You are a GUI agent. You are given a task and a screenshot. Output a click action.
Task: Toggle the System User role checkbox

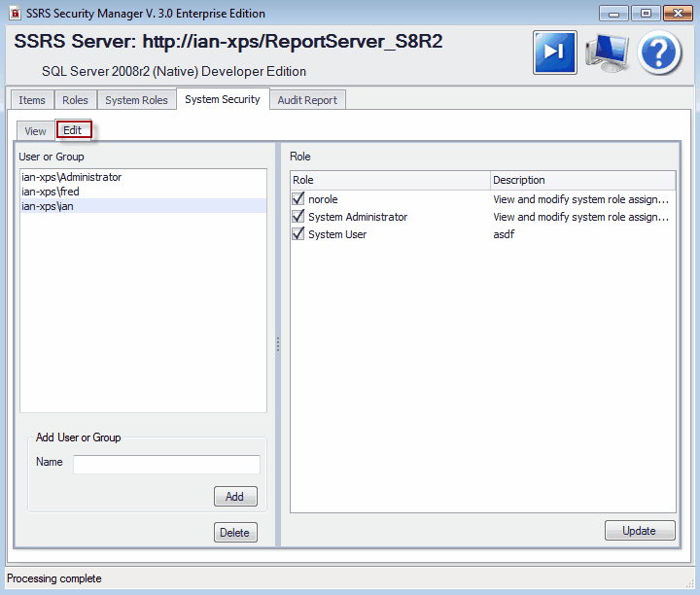[297, 234]
